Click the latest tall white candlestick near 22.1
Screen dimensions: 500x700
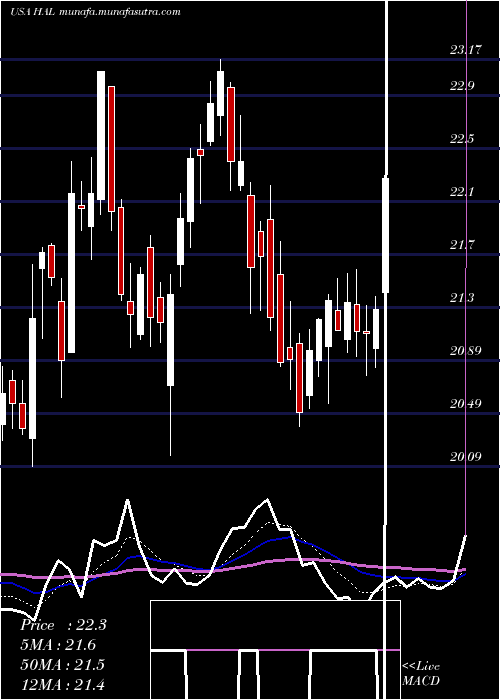386,235
